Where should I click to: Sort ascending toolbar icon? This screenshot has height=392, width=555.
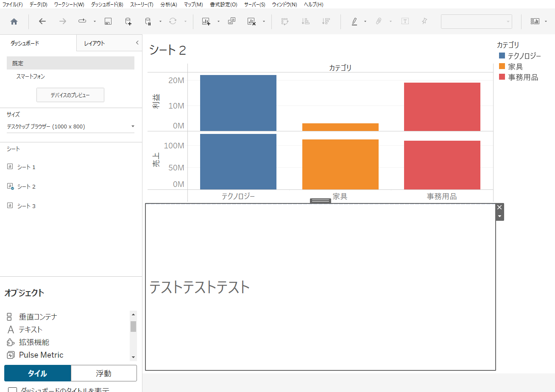(305, 21)
